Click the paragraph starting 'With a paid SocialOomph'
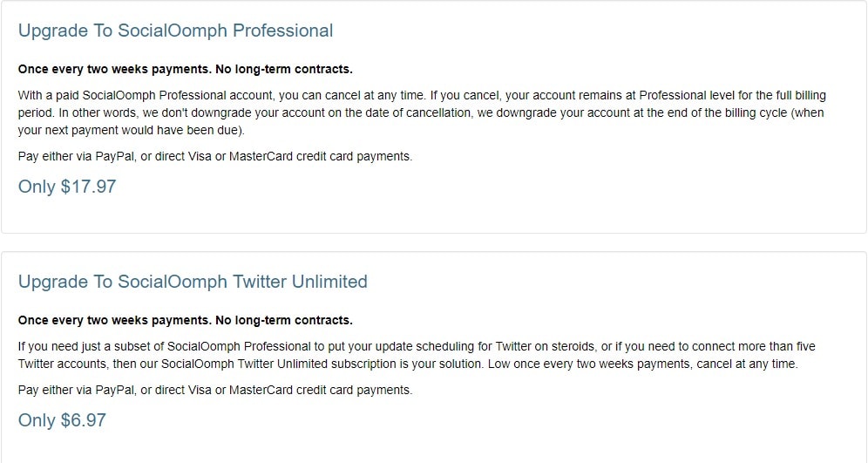The image size is (868, 463). pos(422,113)
